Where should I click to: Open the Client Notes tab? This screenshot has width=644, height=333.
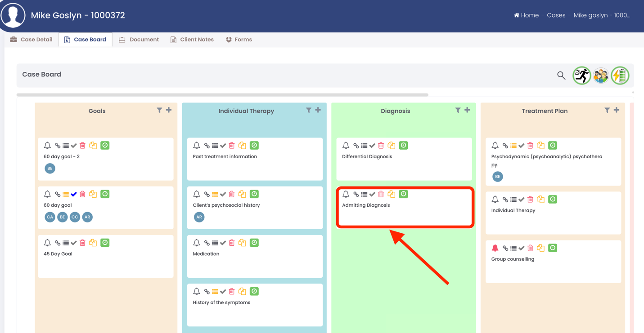pyautogui.click(x=192, y=40)
